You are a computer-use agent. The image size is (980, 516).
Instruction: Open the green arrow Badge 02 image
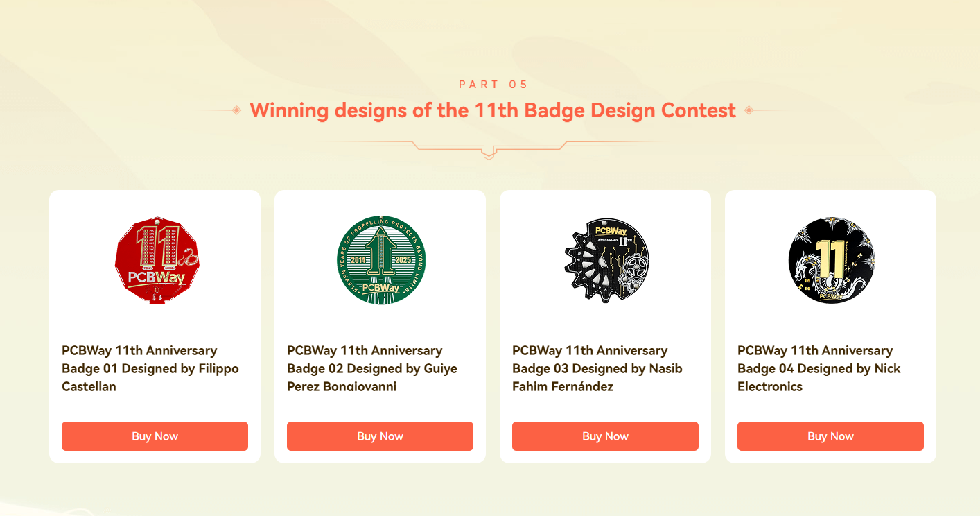click(380, 260)
